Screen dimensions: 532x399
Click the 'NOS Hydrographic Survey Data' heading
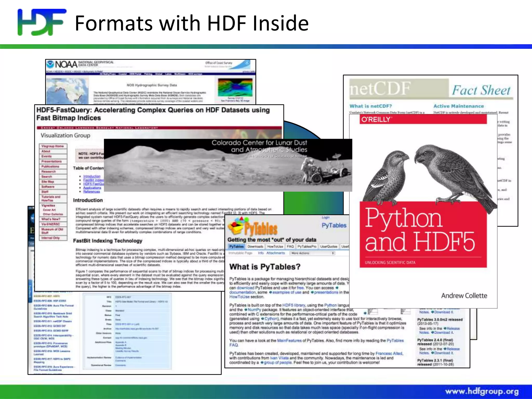pos(151,85)
